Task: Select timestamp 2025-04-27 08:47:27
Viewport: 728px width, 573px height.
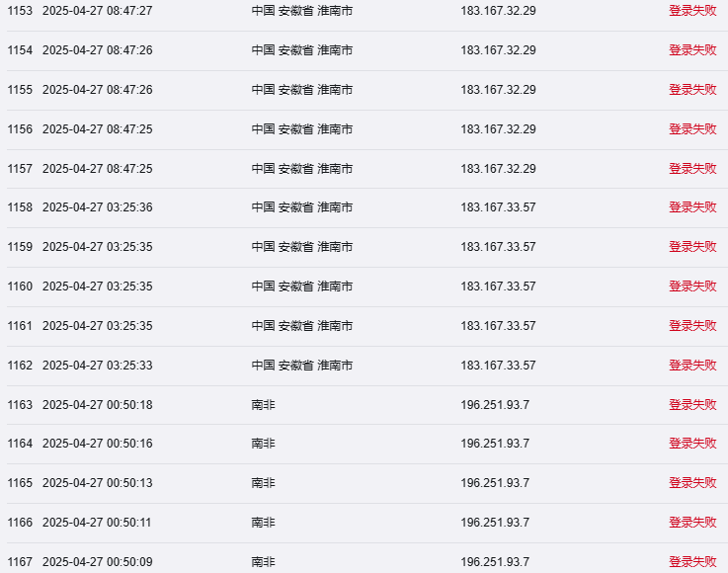Action: [x=98, y=11]
